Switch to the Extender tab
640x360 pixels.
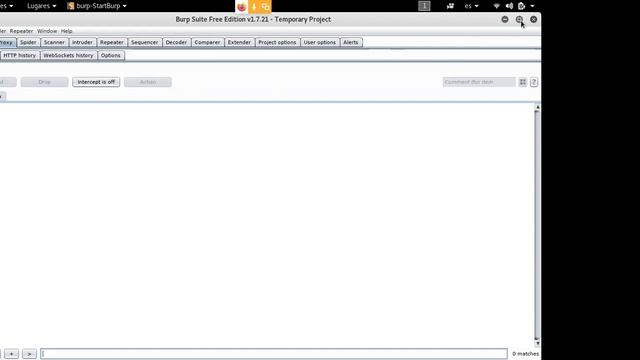coord(239,42)
